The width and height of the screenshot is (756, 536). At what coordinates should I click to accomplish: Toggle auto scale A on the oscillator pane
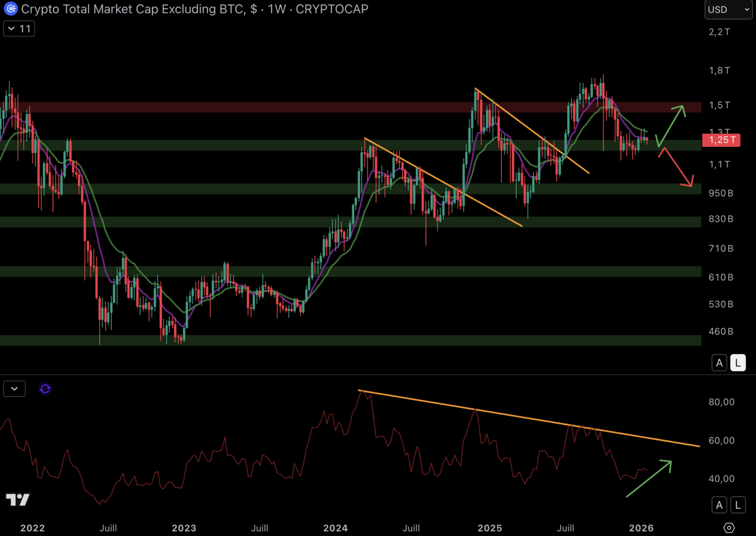pyautogui.click(x=719, y=505)
